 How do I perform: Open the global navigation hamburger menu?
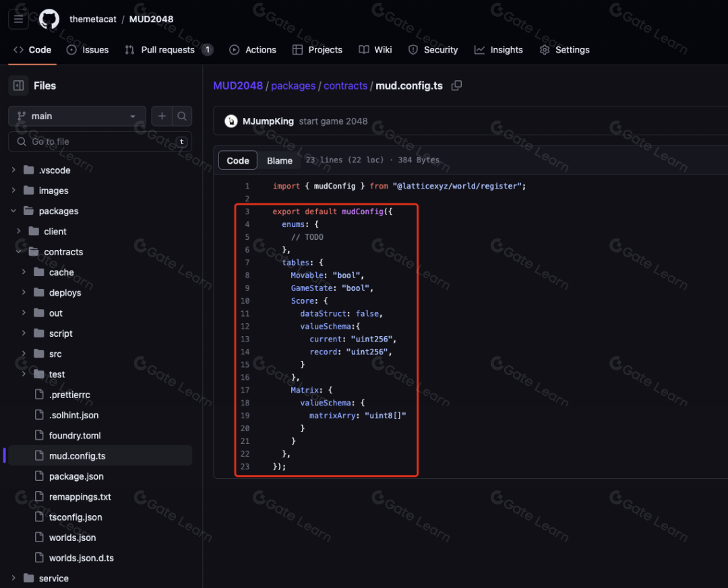[x=18, y=19]
